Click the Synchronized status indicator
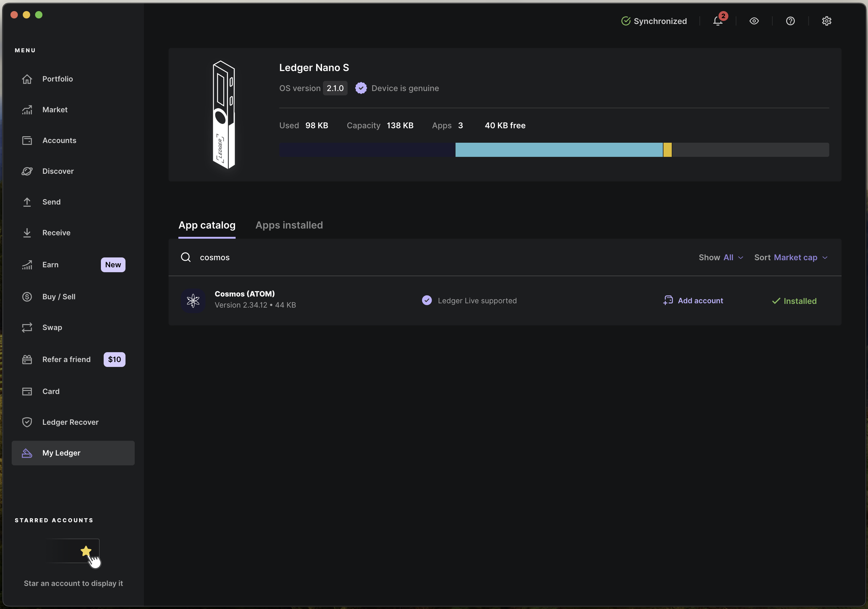 pos(654,21)
